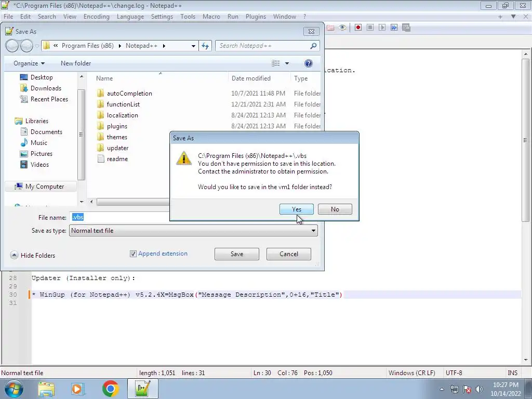Click the Forward arrow in Save As dialog
This screenshot has width=532, height=399.
[x=26, y=46]
